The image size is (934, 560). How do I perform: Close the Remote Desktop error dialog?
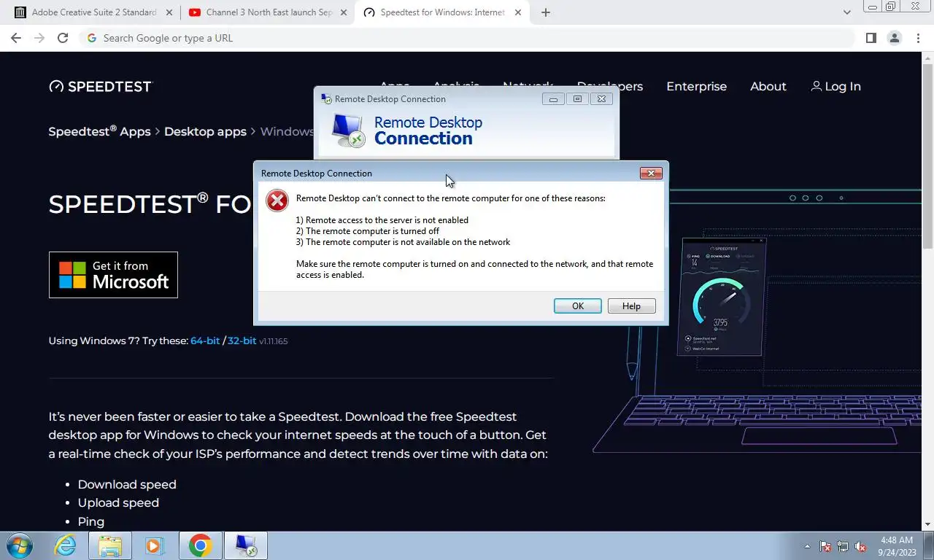pyautogui.click(x=651, y=173)
